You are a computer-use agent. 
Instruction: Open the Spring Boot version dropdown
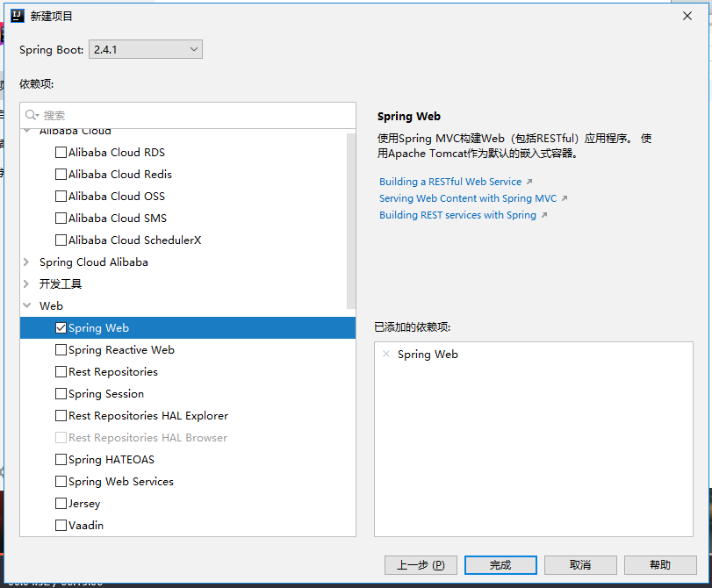(x=146, y=49)
